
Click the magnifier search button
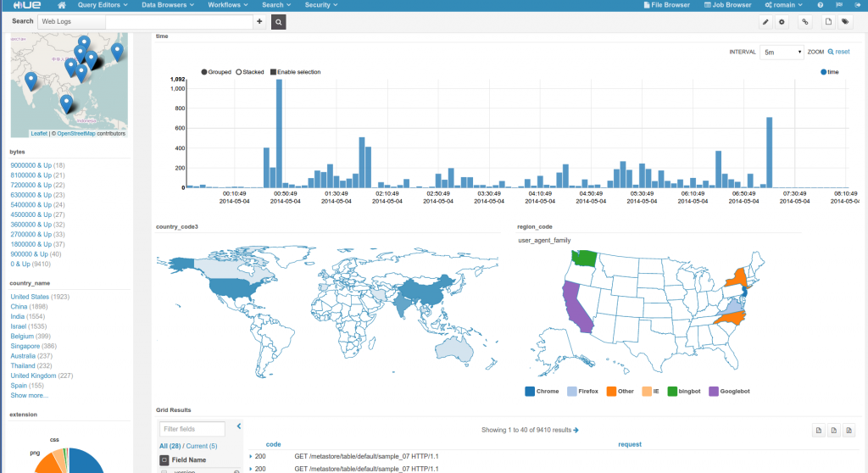point(278,22)
